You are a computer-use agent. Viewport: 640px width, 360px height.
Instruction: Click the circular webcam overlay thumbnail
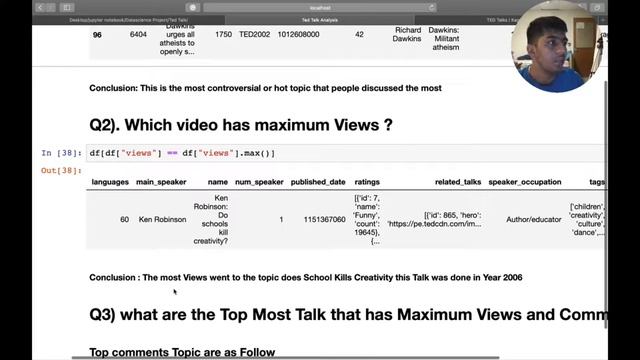pos(557,46)
